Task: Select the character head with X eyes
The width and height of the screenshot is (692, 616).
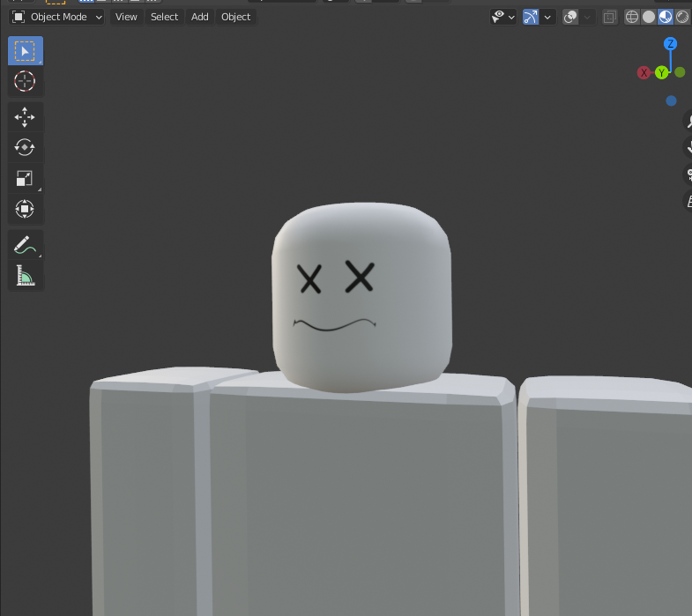Action: 361,298
